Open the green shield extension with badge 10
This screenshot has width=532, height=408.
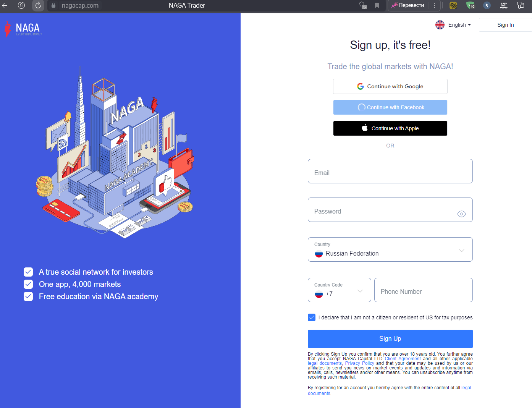click(470, 5)
